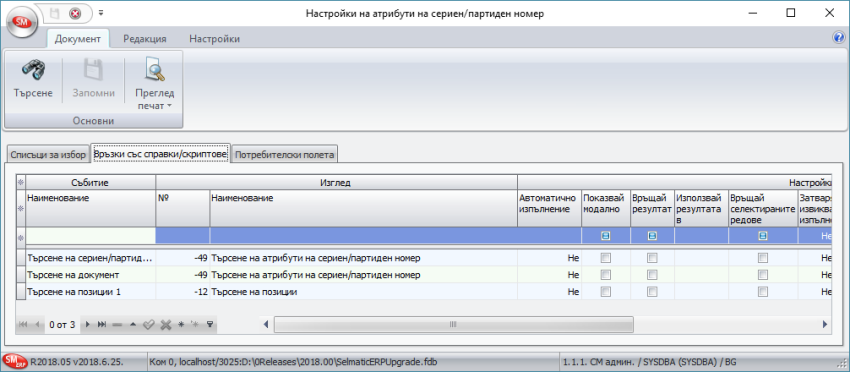
Task: Open the help question mark icon
Action: [838, 37]
